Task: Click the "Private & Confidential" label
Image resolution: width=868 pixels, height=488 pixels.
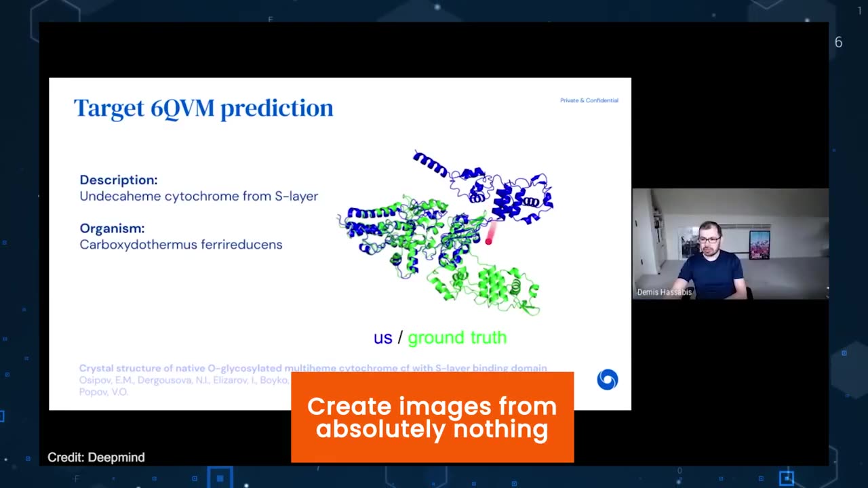Action: click(x=589, y=100)
